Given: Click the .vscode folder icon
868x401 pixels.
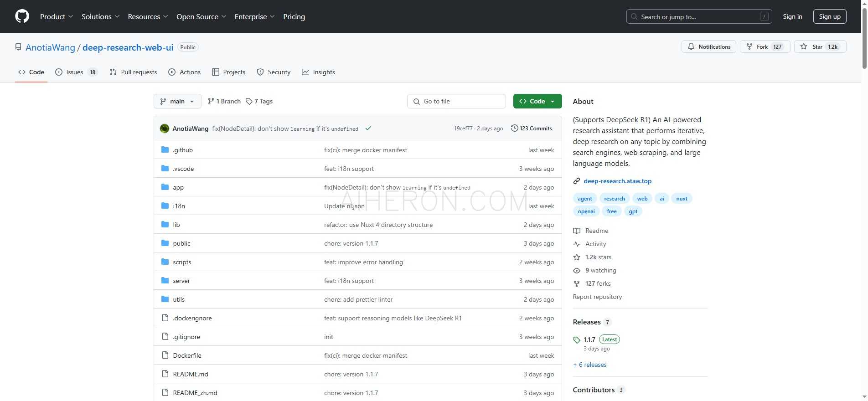Looking at the screenshot, I should click(x=165, y=169).
